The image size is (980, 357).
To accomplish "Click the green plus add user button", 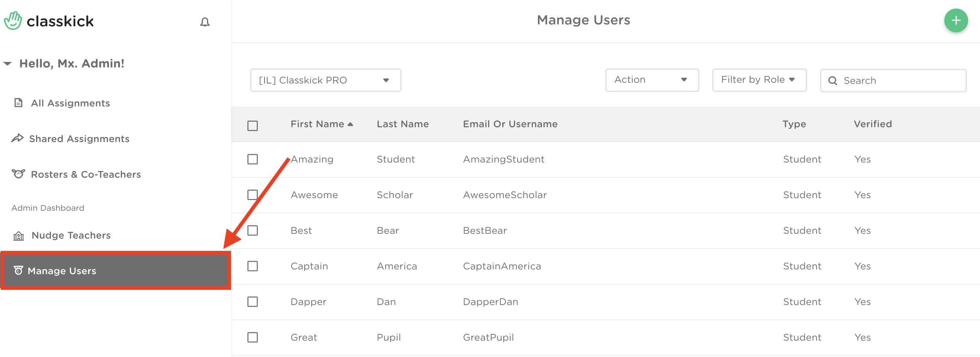I will tap(955, 20).
